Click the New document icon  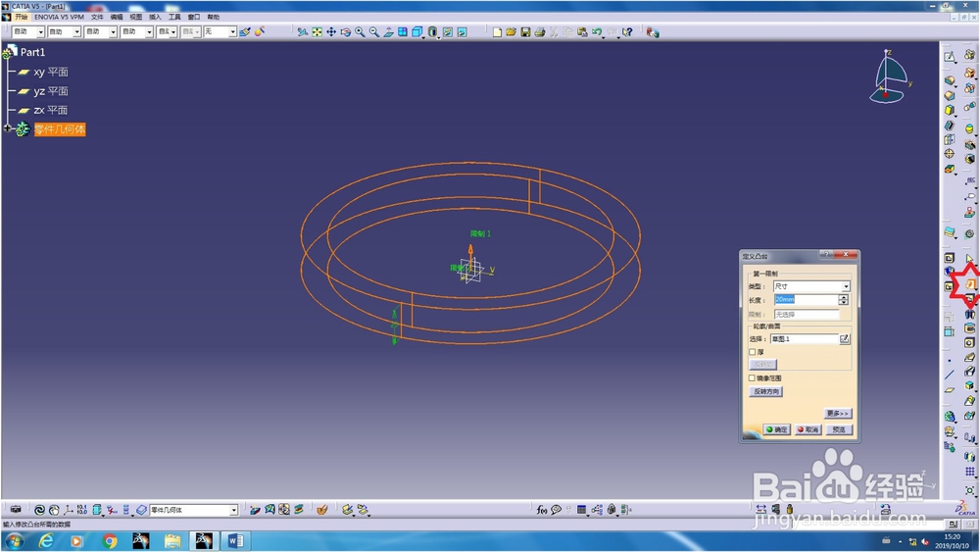pos(497,32)
